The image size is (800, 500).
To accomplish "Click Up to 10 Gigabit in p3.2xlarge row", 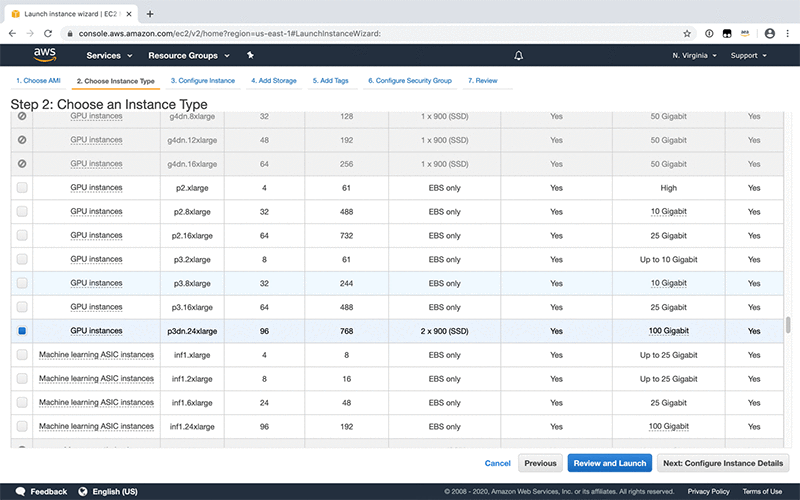I will point(668,259).
